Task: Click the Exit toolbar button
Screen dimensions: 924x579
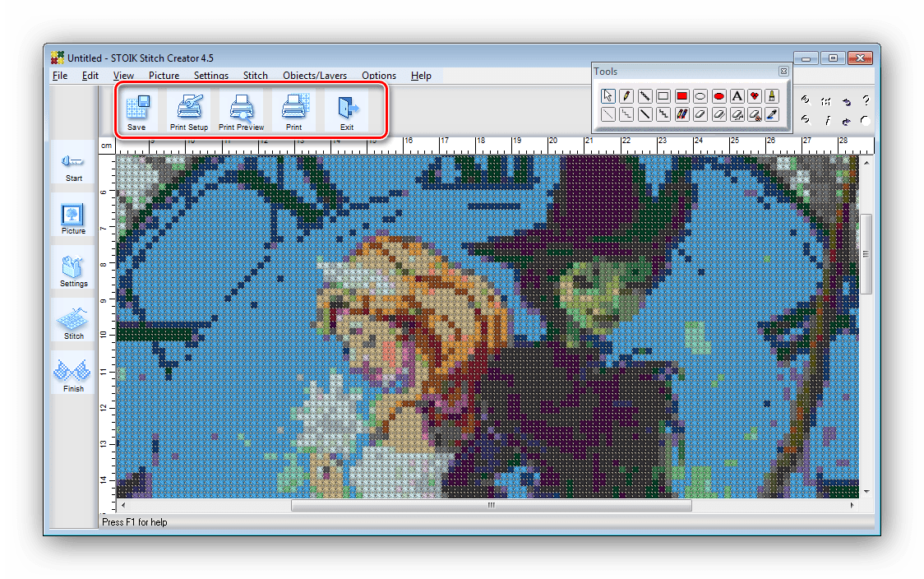Action: 347,111
